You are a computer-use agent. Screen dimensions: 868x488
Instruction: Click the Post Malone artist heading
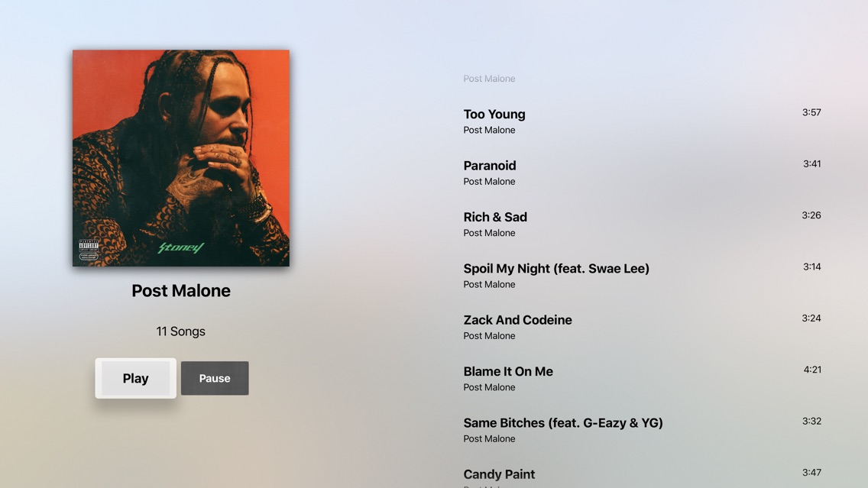pyautogui.click(x=181, y=290)
